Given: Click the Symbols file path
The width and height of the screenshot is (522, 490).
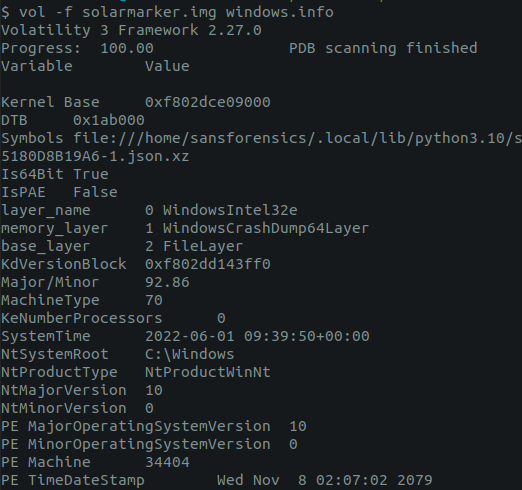Looking at the screenshot, I should pos(297,138).
